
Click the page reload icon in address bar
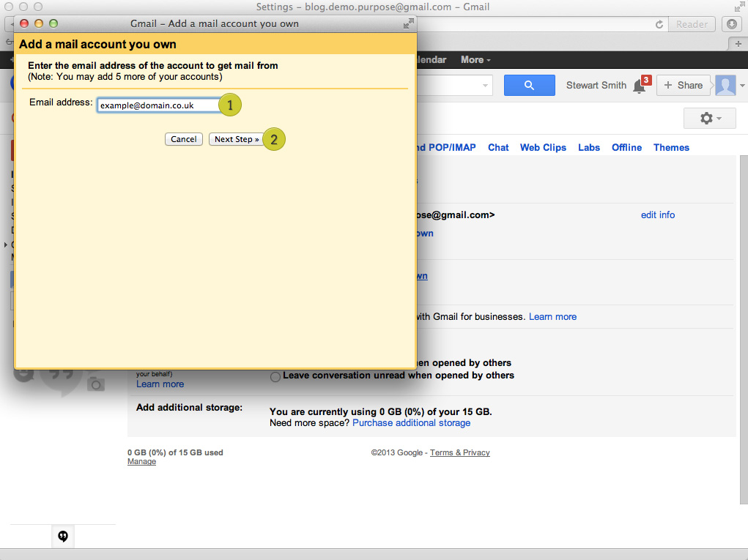click(x=659, y=24)
